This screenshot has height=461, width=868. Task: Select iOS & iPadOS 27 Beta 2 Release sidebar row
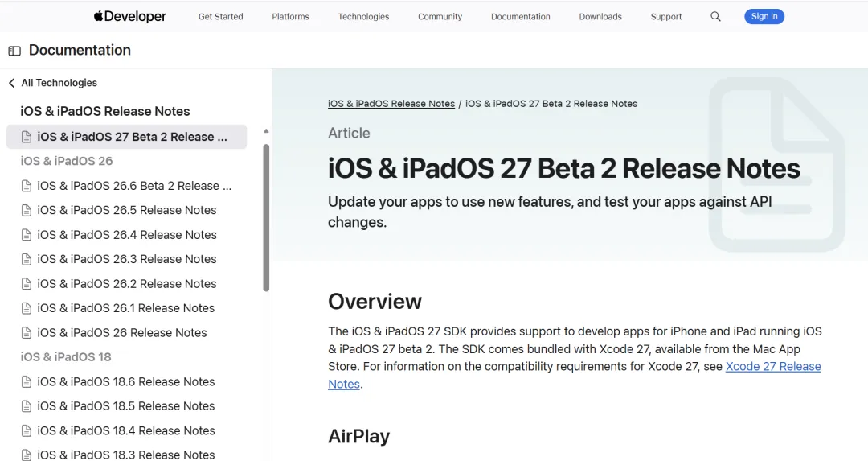[126, 137]
